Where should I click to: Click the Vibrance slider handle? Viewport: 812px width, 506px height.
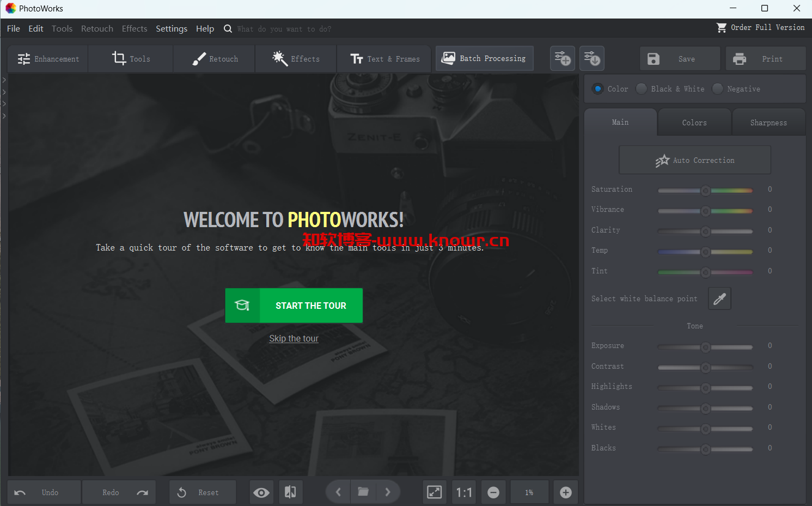pyautogui.click(x=706, y=211)
